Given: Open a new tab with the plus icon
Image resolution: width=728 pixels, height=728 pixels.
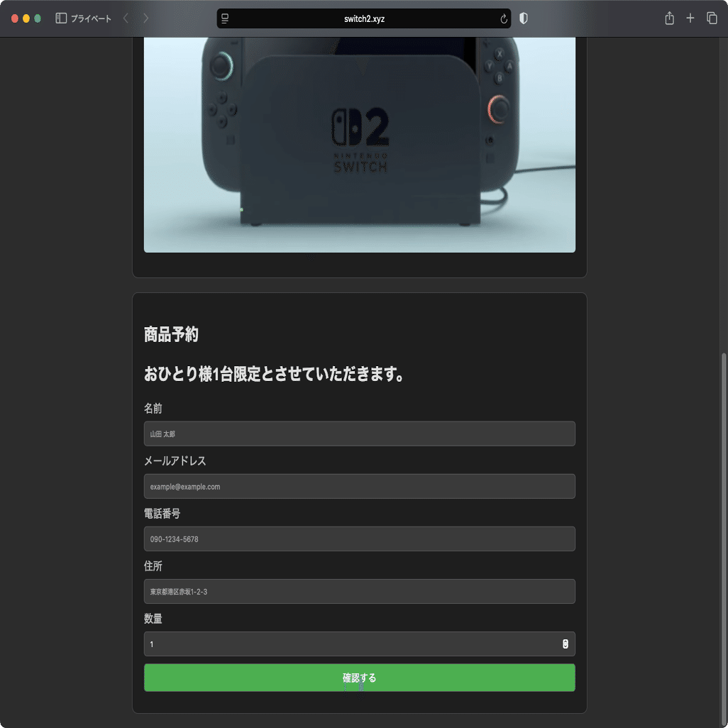Looking at the screenshot, I should (x=689, y=18).
